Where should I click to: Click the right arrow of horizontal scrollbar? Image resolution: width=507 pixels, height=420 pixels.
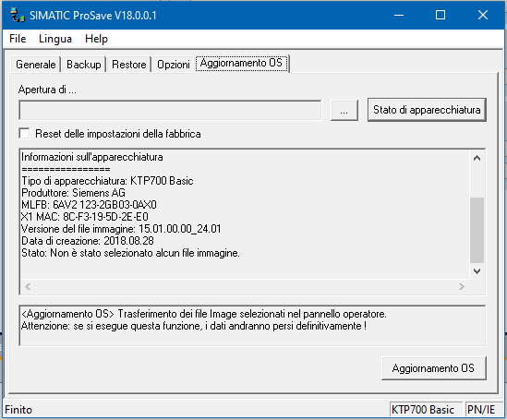[462, 286]
